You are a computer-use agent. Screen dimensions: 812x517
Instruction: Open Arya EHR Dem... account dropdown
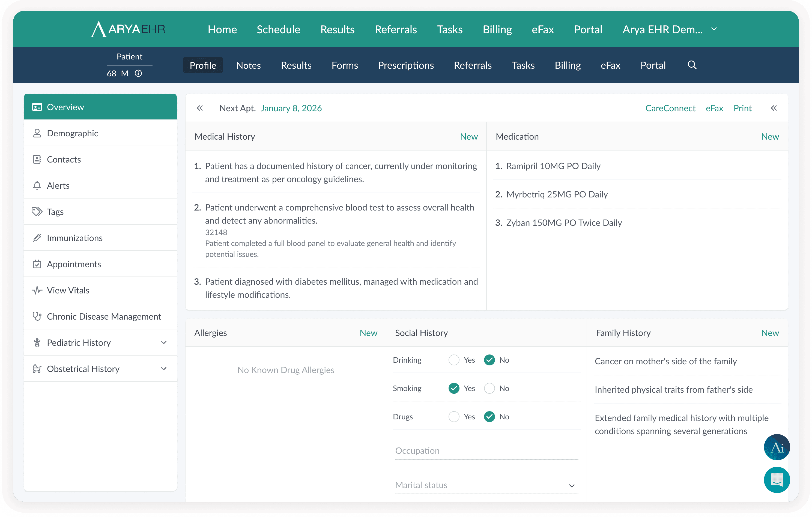point(669,29)
